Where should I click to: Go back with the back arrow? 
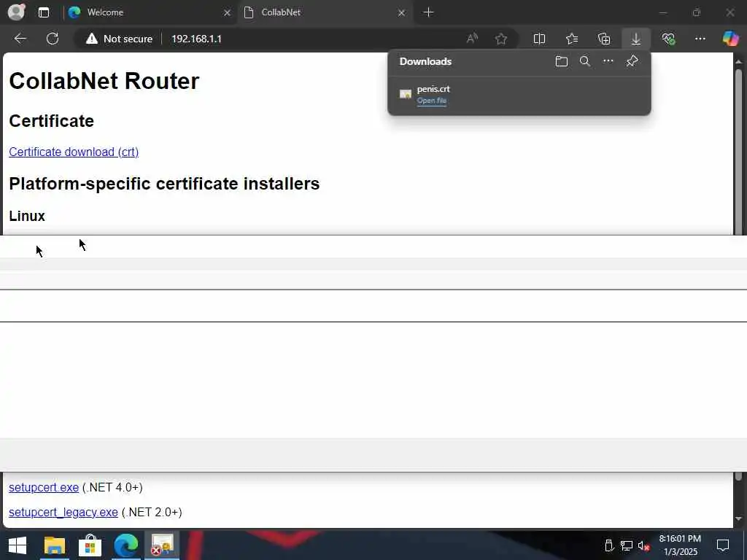(20, 39)
